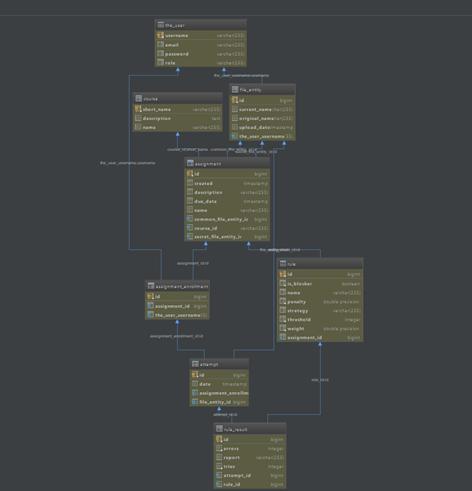Image resolution: width=472 pixels, height=491 pixels.
Task: Select the due_date column in assignment
Action: pos(227,201)
